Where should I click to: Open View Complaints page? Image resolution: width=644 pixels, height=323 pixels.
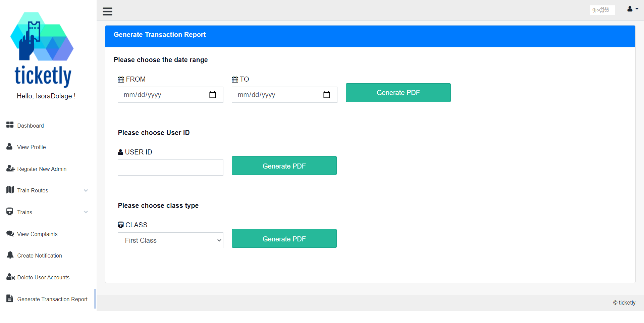37,234
